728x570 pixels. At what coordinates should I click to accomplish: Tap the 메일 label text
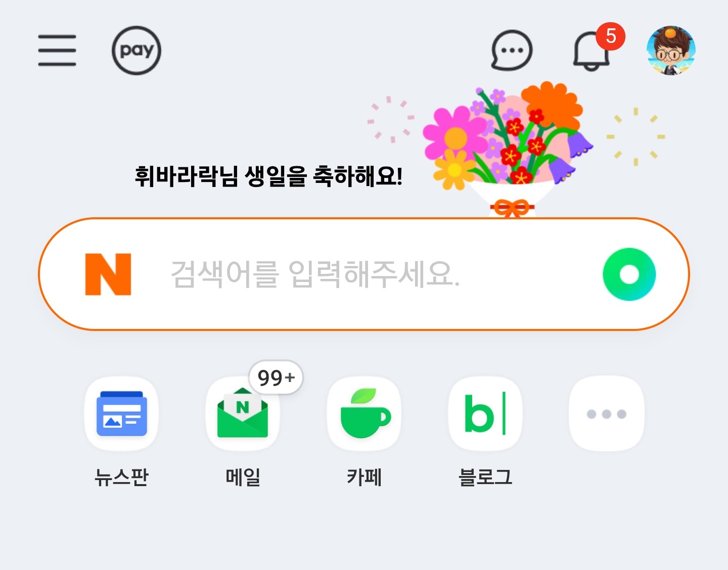pos(243,477)
